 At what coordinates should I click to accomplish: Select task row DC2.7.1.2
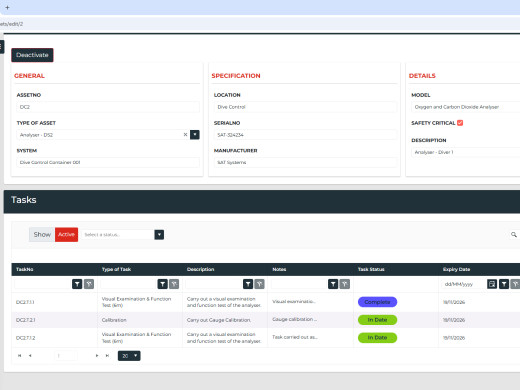[266, 338]
